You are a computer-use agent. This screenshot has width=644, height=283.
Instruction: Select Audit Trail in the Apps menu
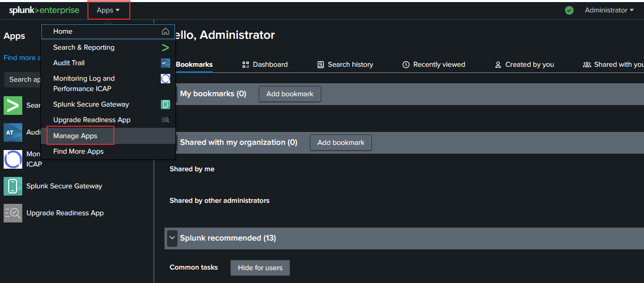[108, 63]
